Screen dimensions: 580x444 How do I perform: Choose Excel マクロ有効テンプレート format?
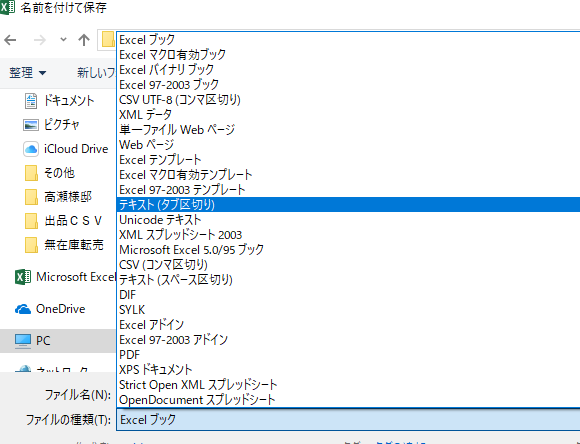pyautogui.click(x=348, y=175)
